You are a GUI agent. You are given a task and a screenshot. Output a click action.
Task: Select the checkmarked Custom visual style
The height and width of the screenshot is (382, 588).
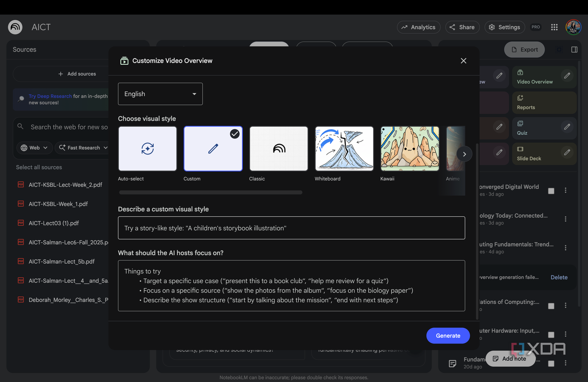tap(213, 148)
